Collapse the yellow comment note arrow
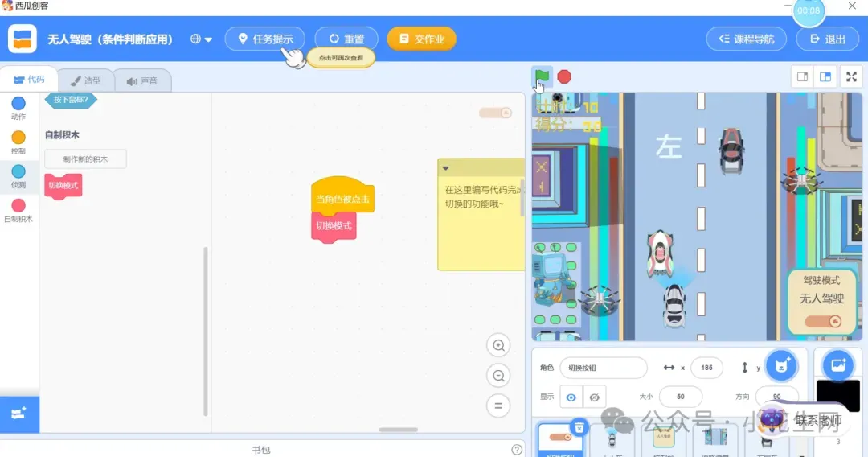This screenshot has width=868, height=457. pyautogui.click(x=445, y=168)
